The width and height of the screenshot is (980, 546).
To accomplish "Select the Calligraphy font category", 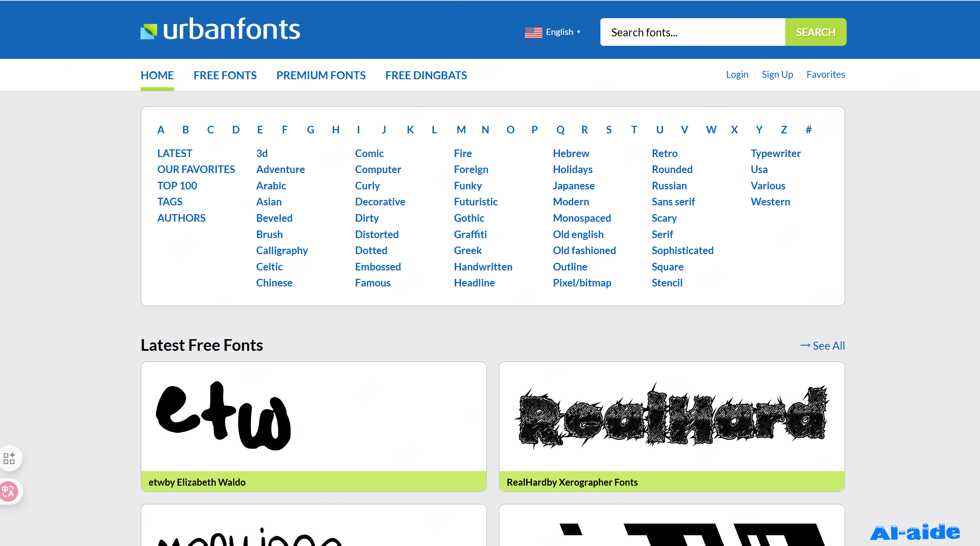I will [282, 250].
